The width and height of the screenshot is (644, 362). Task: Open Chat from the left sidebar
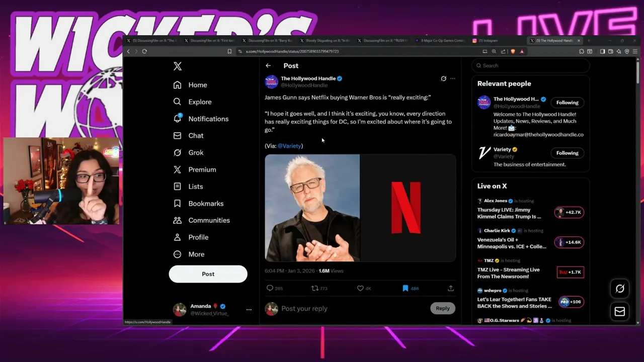[188, 136]
